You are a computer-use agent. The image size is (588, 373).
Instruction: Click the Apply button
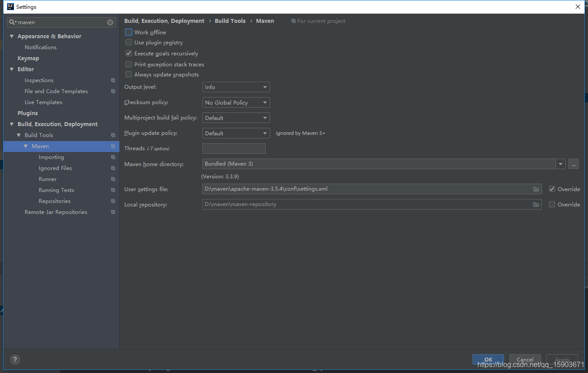pos(562,359)
